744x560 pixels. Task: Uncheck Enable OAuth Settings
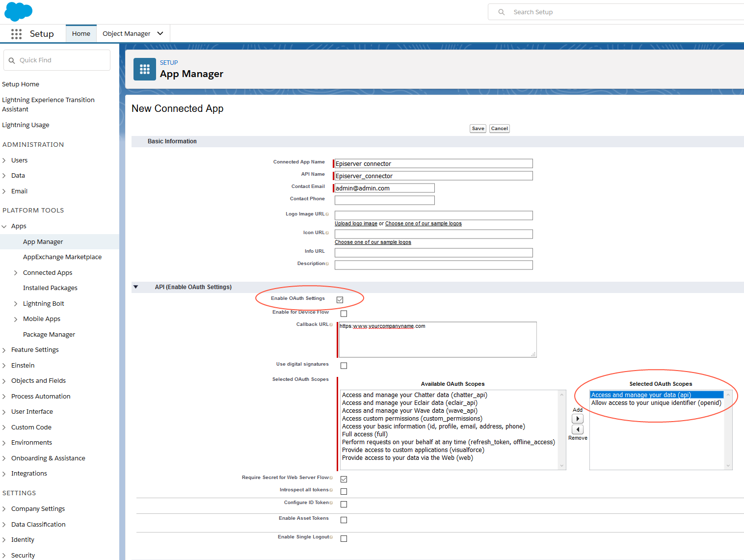pyautogui.click(x=340, y=299)
